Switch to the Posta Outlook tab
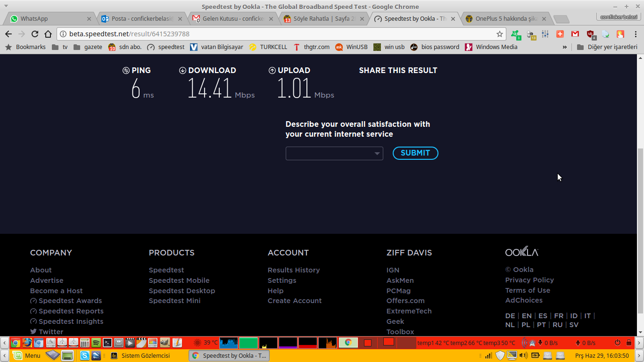Viewport: 644px width, 362px height. coord(141,19)
